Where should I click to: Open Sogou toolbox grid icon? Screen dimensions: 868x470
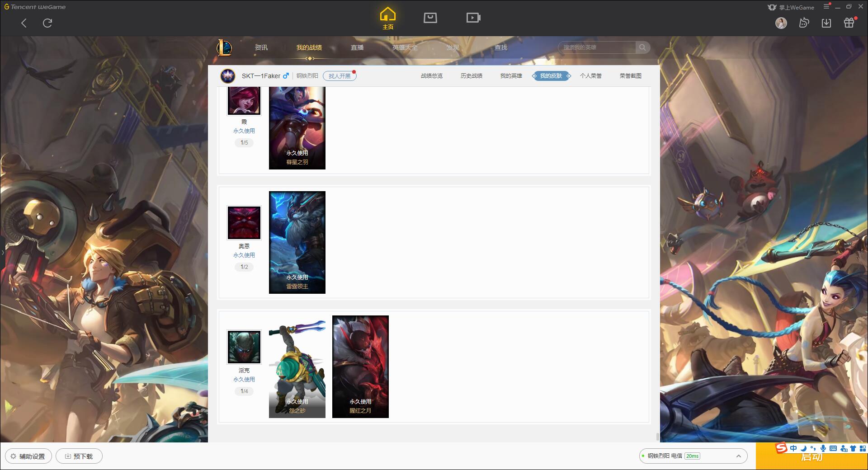[x=863, y=448]
